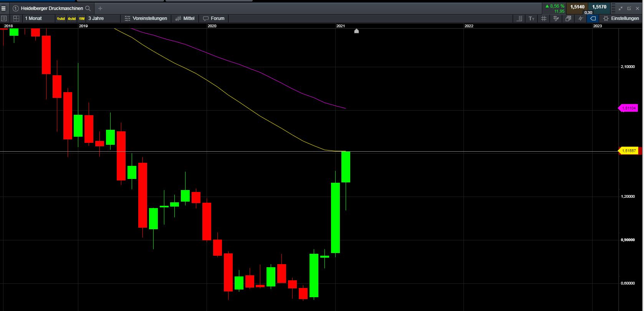Add a new chart tab with plus
This screenshot has height=311, width=644.
(100, 8)
